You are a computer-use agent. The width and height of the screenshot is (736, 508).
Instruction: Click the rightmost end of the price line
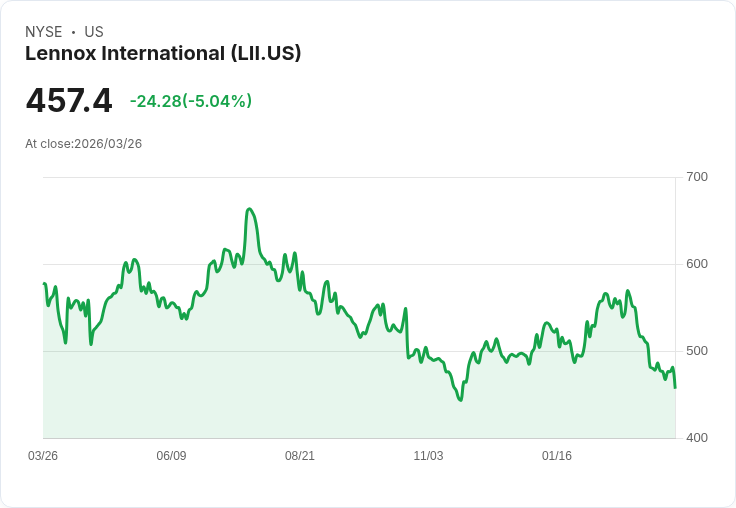pyautogui.click(x=675, y=387)
